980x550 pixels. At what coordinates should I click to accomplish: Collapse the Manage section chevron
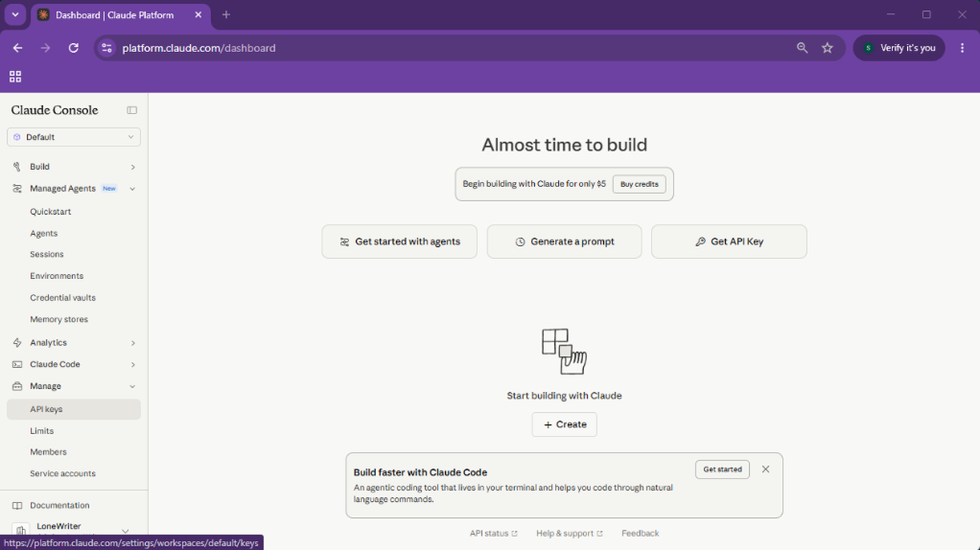pos(133,387)
